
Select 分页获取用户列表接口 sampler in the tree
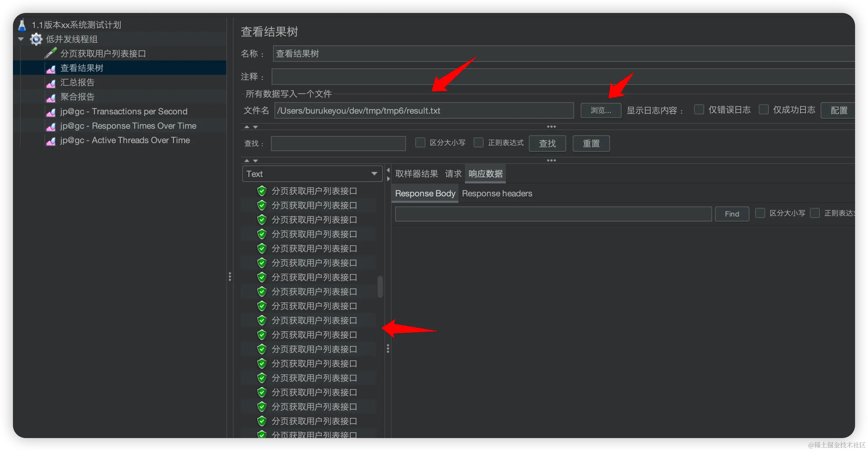pyautogui.click(x=103, y=54)
